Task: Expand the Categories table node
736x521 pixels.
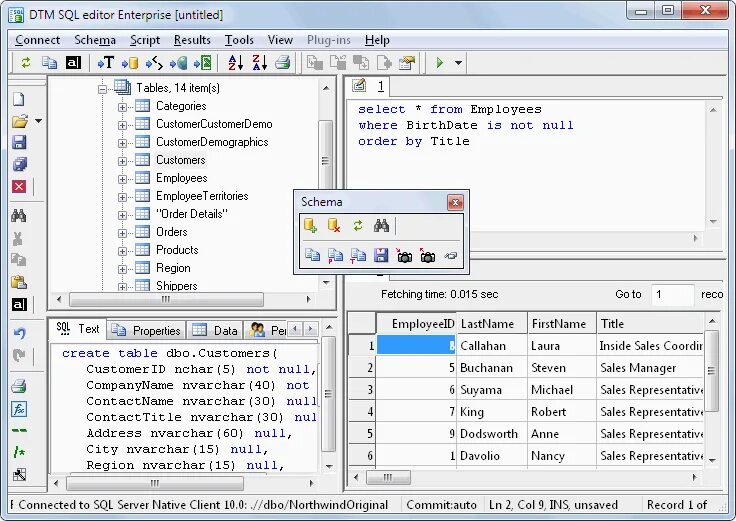Action: tap(122, 107)
